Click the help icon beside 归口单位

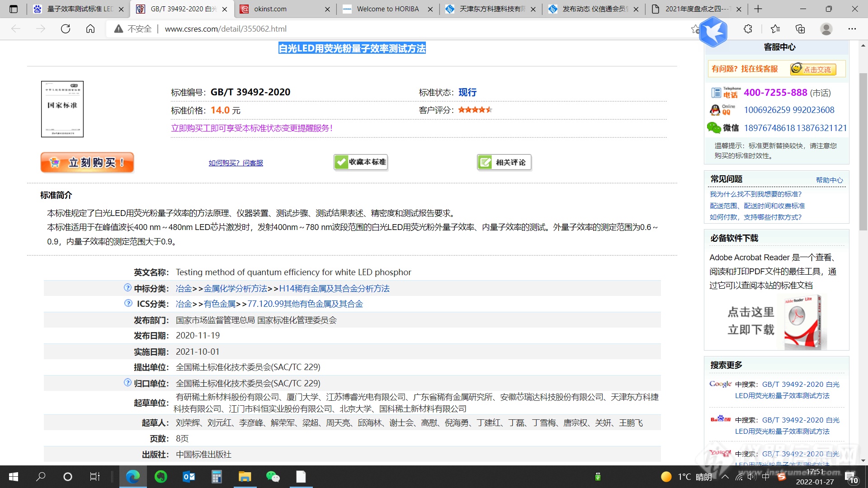click(x=127, y=383)
